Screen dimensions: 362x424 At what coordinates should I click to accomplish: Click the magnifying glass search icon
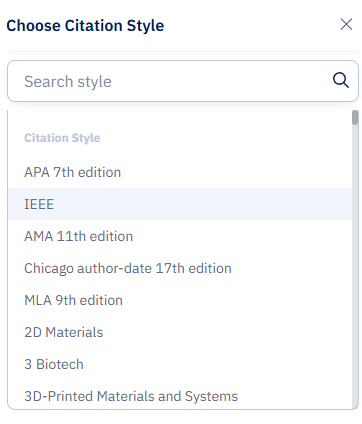pyautogui.click(x=341, y=81)
